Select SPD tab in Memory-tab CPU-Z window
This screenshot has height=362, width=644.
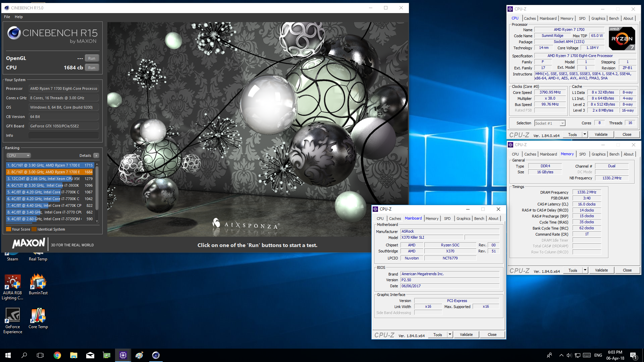pyautogui.click(x=583, y=154)
